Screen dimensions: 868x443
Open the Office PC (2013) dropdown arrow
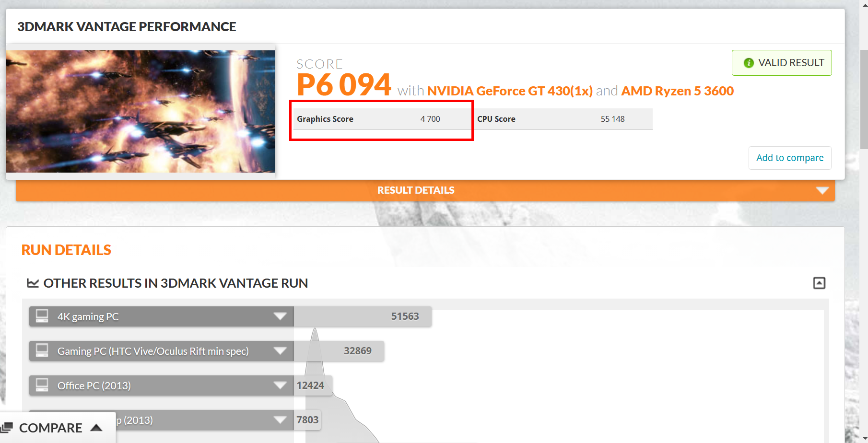pos(280,385)
